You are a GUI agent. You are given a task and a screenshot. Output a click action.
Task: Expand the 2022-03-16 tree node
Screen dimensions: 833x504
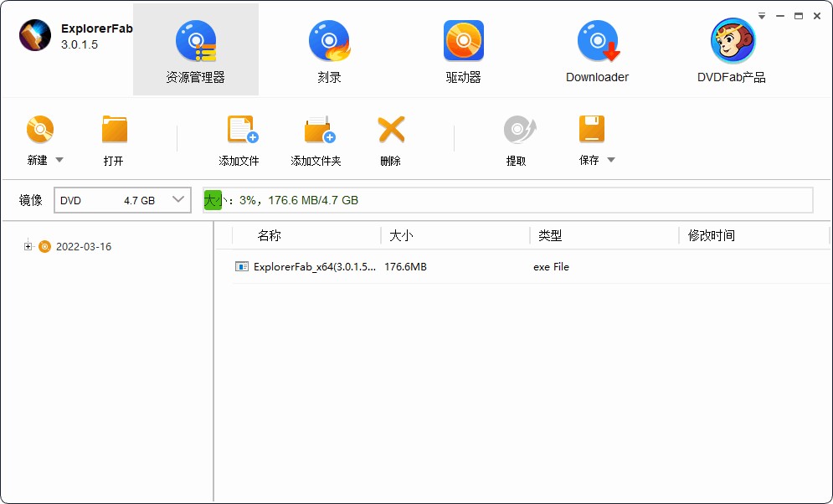coord(28,246)
